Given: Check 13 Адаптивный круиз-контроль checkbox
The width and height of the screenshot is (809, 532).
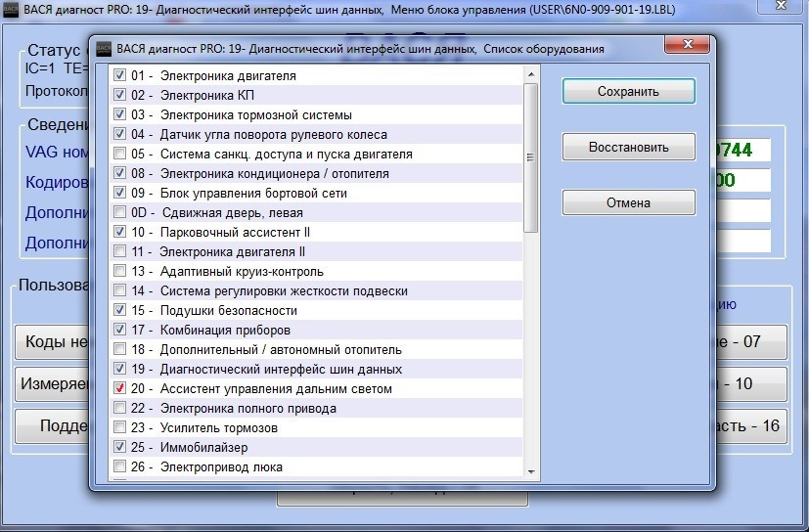Looking at the screenshot, I should [119, 272].
